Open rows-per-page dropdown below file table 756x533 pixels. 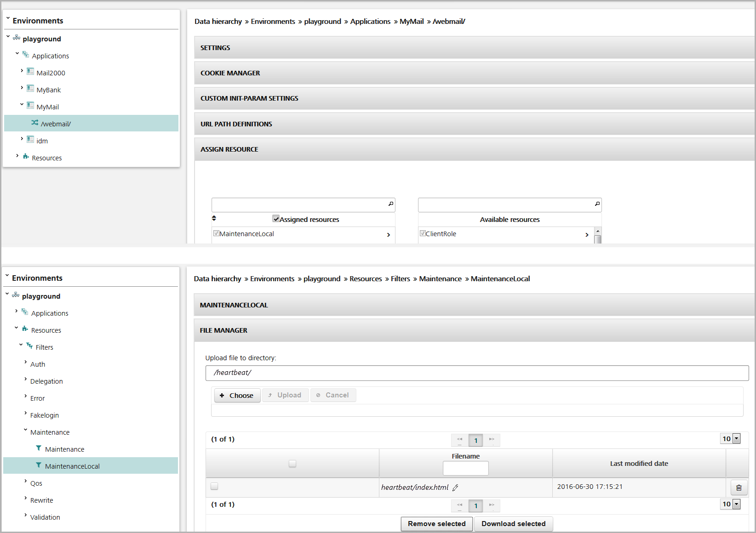730,504
